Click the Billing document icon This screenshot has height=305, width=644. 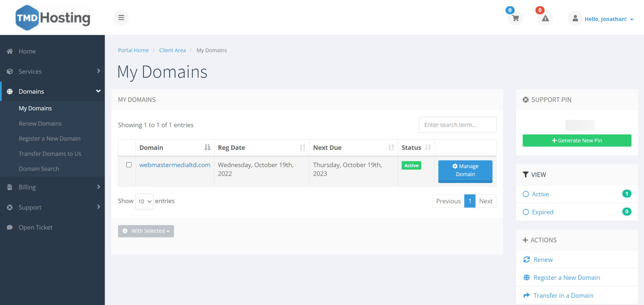tap(9, 188)
